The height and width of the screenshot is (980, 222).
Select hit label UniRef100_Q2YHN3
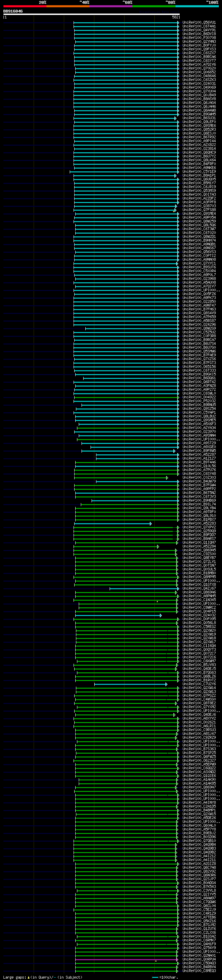(199, 41)
